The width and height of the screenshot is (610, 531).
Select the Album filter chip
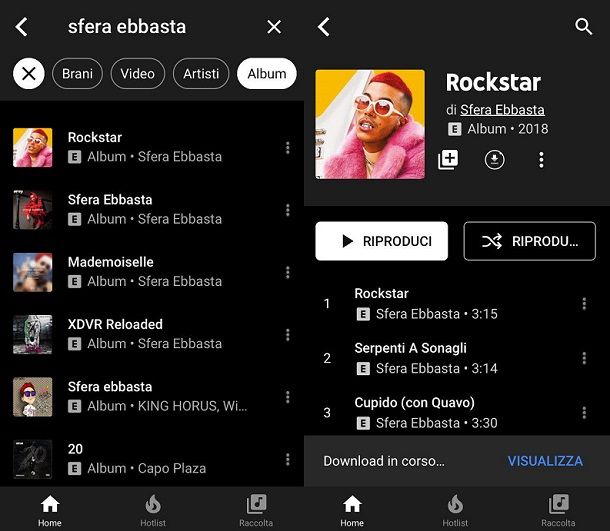[267, 74]
